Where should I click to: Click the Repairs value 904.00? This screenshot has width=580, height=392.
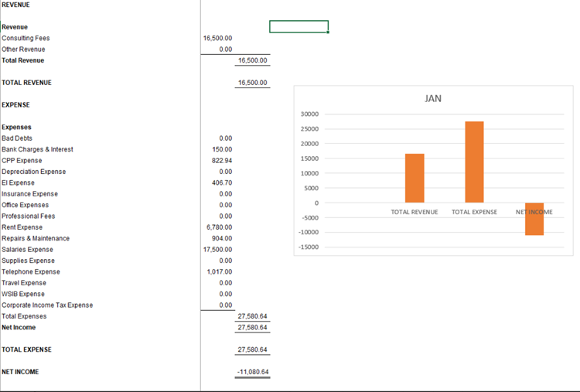(222, 238)
